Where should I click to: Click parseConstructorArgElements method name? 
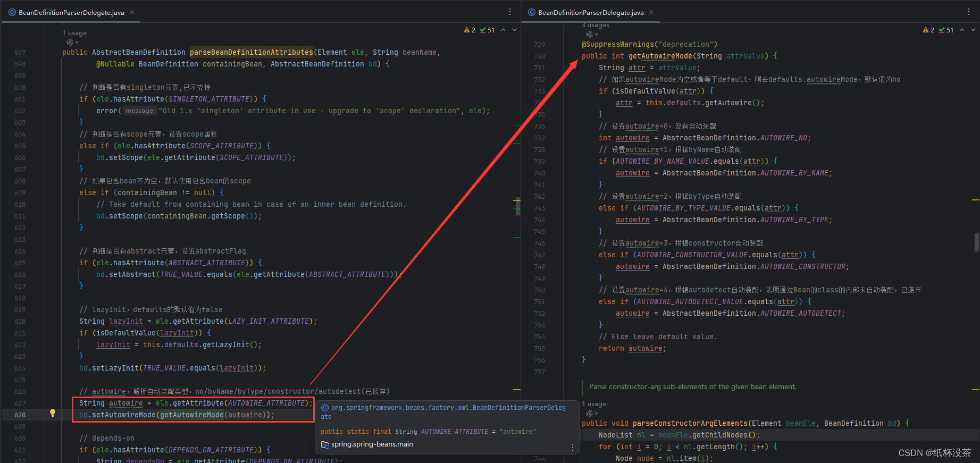(x=690, y=423)
